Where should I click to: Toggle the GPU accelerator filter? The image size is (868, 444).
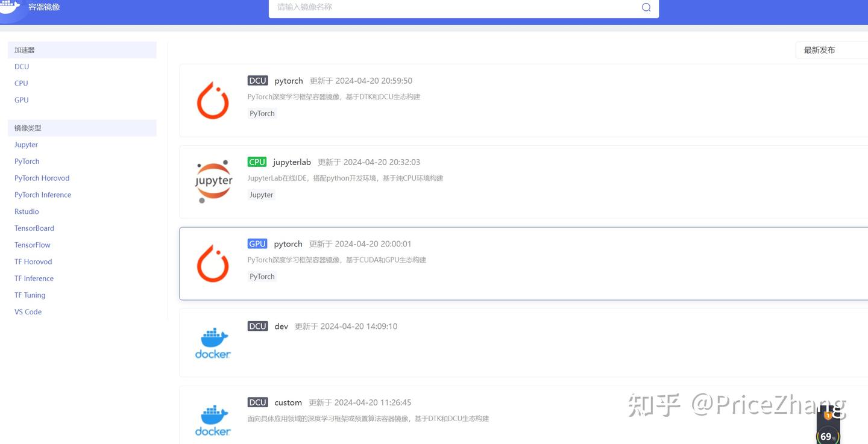tap(21, 99)
